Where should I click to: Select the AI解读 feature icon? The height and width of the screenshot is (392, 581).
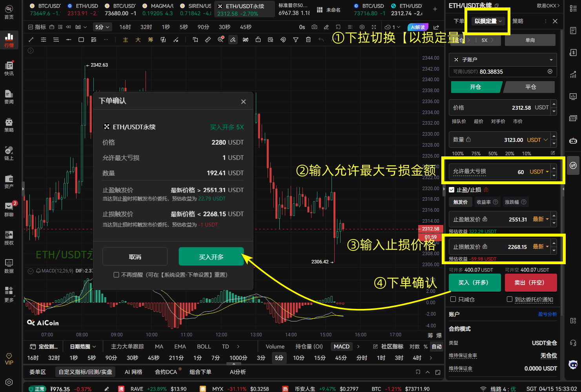point(417,27)
